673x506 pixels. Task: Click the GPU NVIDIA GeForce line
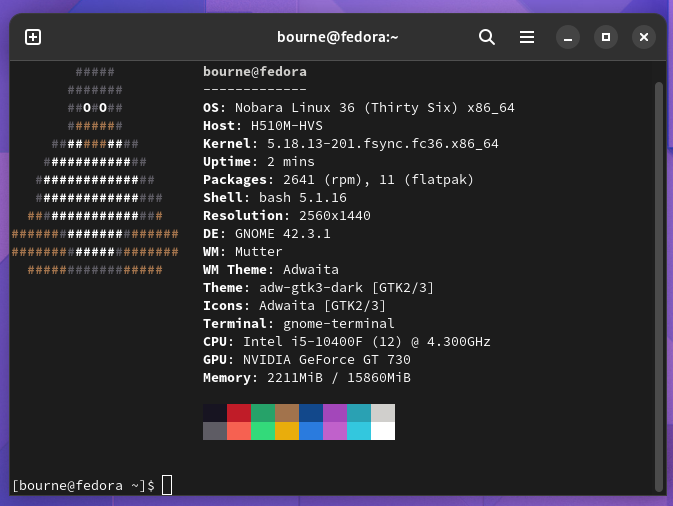pos(307,360)
